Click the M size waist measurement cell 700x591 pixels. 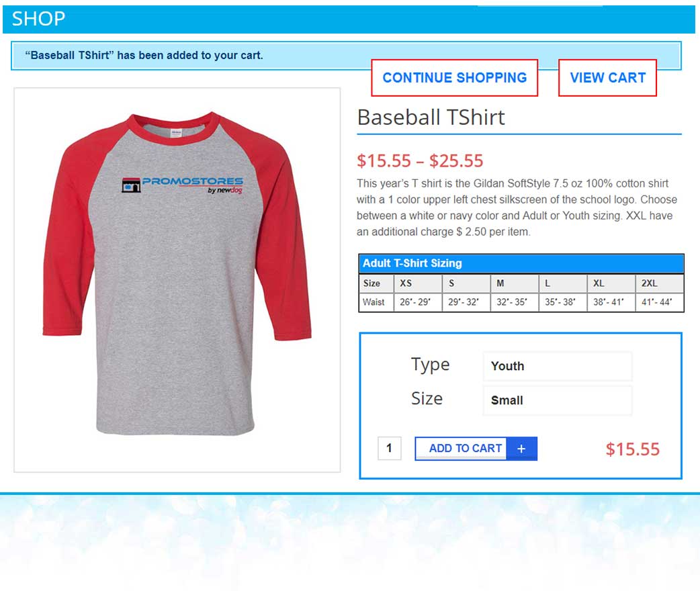pyautogui.click(x=515, y=302)
